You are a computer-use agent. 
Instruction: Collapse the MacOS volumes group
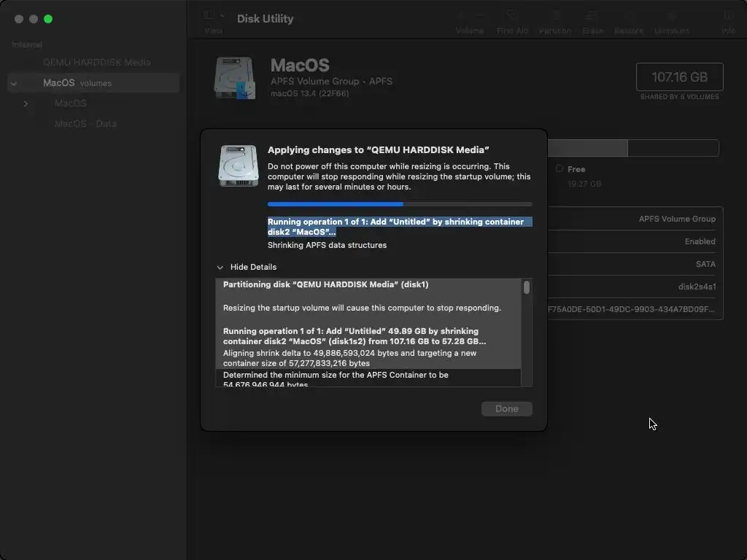pos(14,83)
